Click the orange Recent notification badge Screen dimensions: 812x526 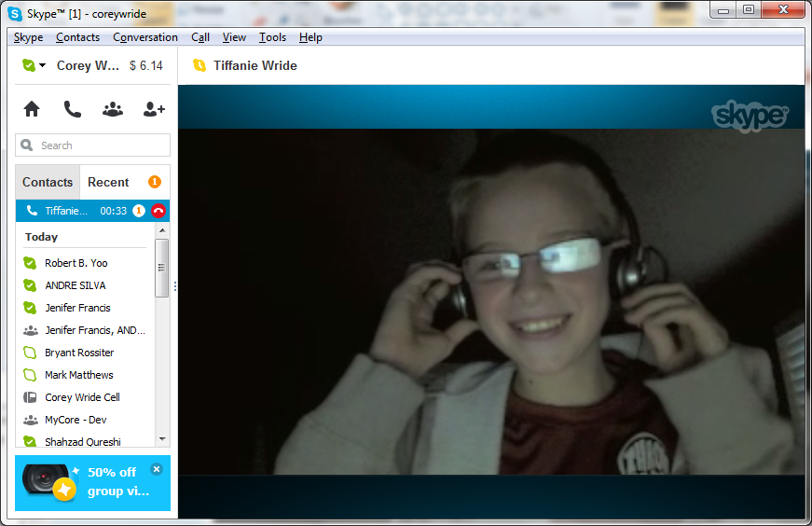[x=155, y=182]
